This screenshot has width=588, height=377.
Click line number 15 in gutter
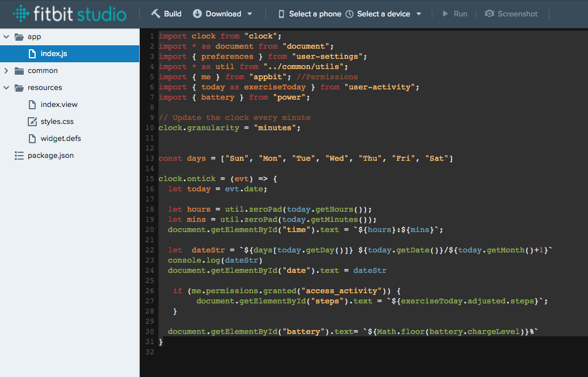[149, 179]
